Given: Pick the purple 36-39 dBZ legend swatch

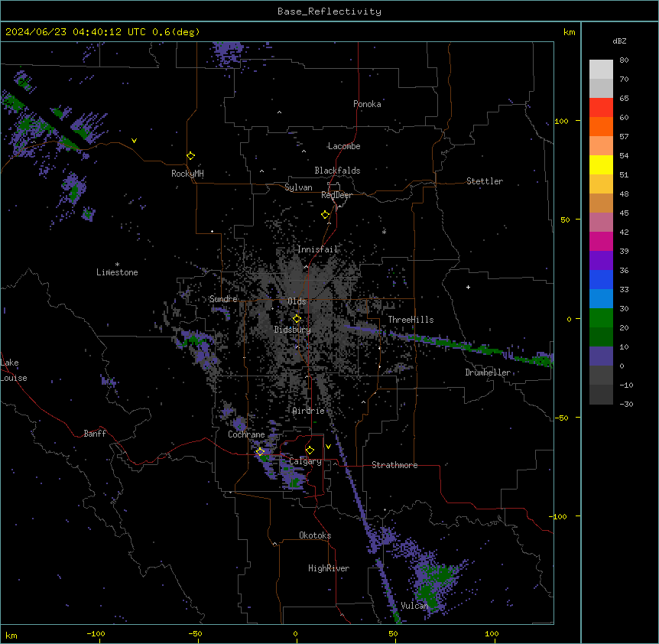Looking at the screenshot, I should (601, 260).
